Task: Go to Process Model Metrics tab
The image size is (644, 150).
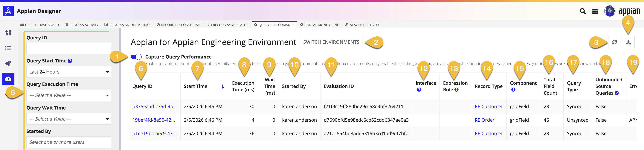Action: pyautogui.click(x=127, y=25)
